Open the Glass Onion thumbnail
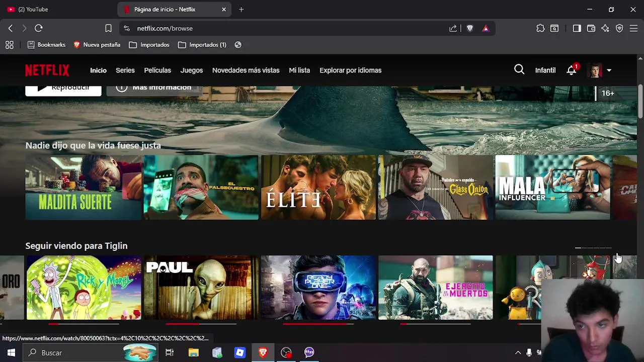This screenshot has width=644, height=362. click(x=436, y=187)
